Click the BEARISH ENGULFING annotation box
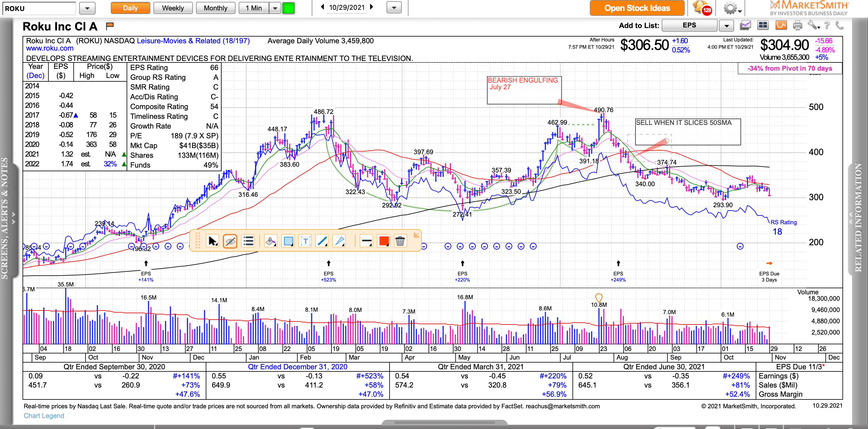This screenshot has height=429, width=868. tap(524, 90)
